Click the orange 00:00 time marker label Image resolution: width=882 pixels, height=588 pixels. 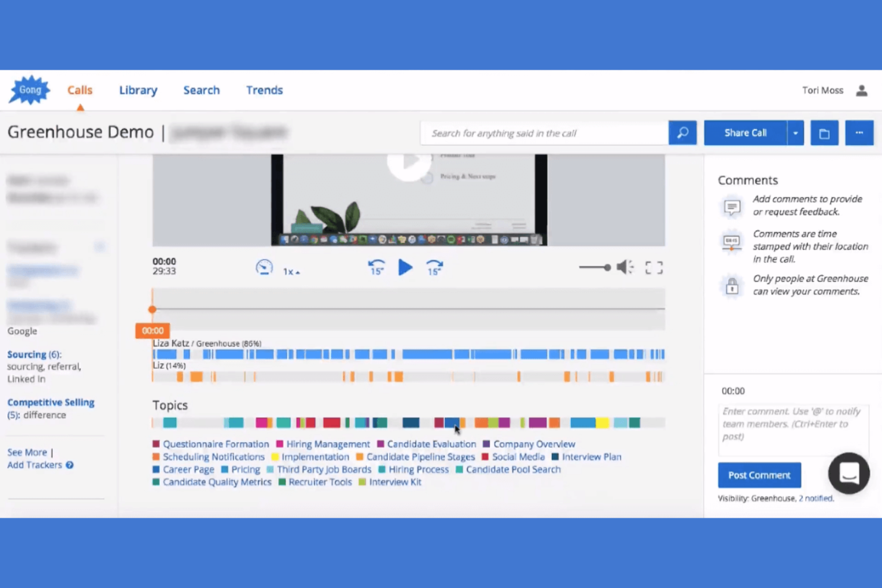point(153,331)
